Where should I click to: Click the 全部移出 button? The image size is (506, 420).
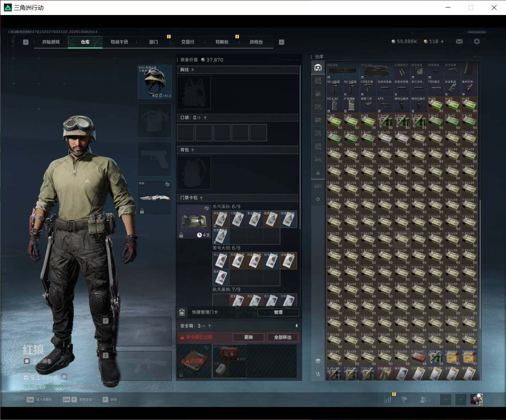point(283,337)
